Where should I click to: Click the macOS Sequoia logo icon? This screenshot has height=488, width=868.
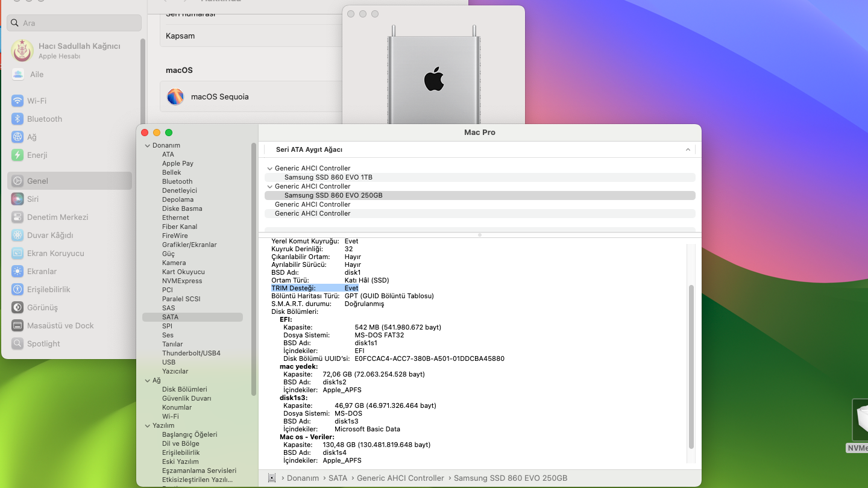(175, 96)
